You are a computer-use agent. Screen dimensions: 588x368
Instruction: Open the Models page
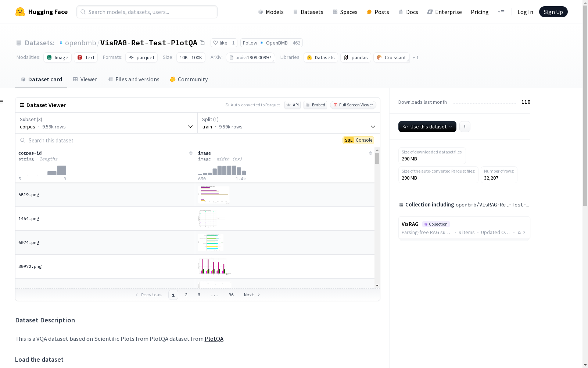[271, 12]
